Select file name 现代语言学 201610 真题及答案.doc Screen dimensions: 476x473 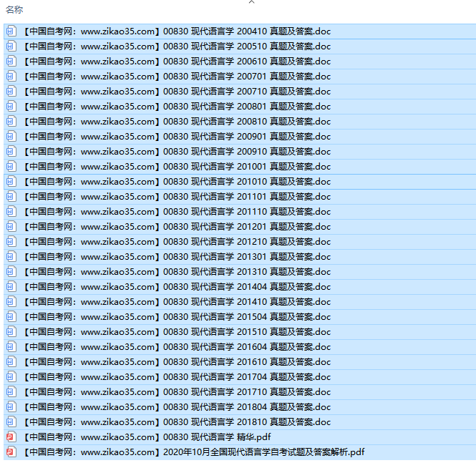261,362
